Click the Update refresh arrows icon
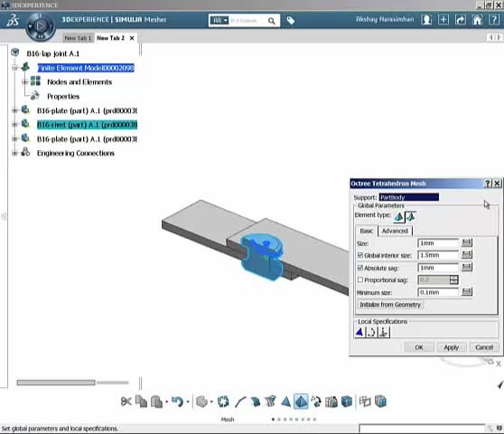Viewport: 504px width, 434px height. point(223,401)
